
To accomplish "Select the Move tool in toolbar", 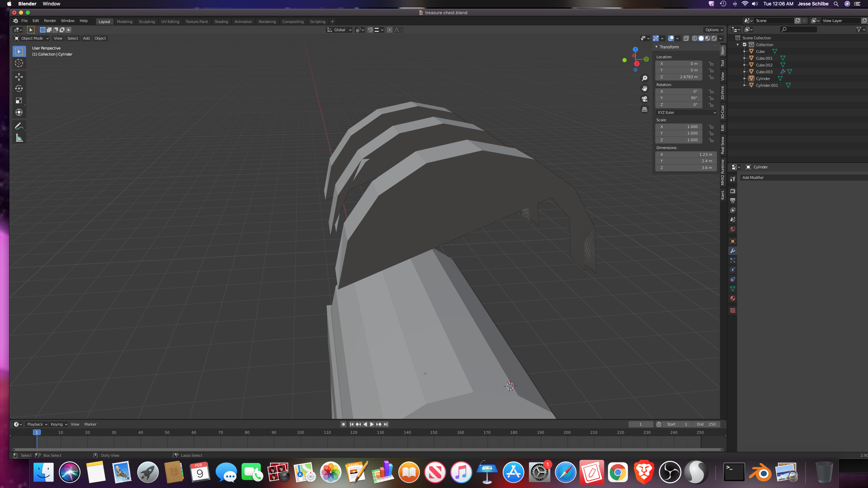I will click(19, 77).
